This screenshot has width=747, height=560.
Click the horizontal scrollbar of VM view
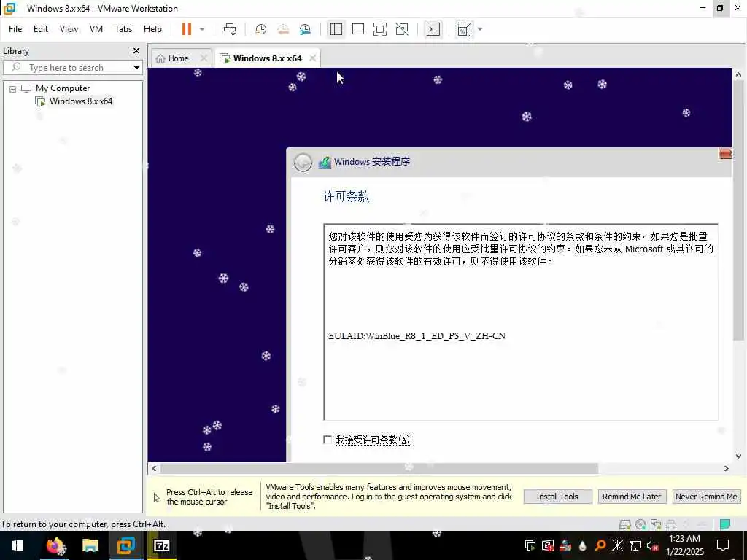(x=379, y=469)
